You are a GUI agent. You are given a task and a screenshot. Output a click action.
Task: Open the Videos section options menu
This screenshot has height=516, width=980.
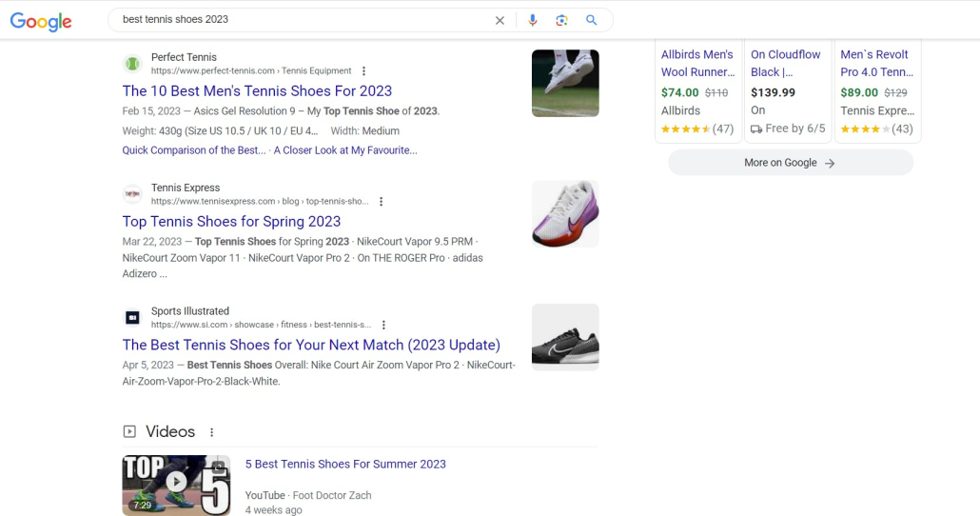pos(212,432)
